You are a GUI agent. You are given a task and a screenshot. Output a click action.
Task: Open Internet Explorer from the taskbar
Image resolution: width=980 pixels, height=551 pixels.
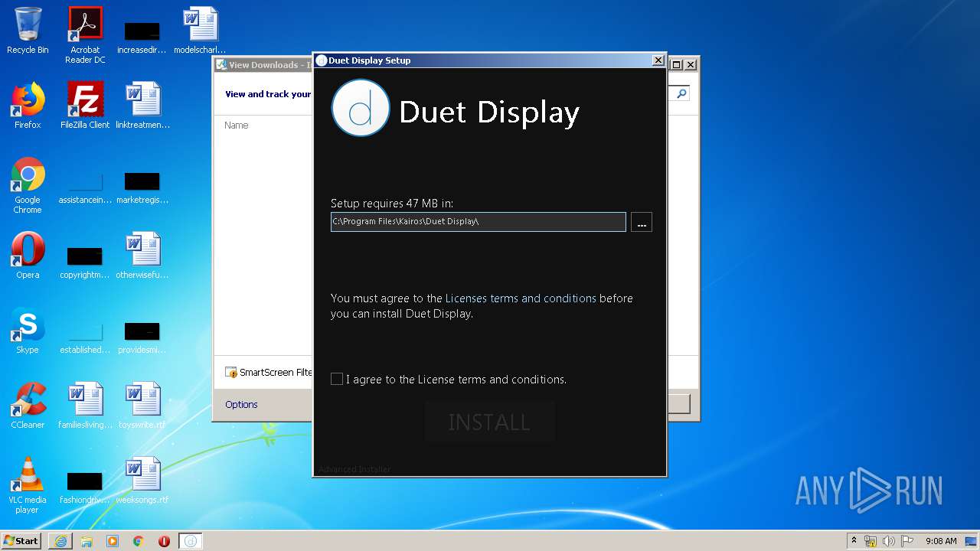(x=60, y=541)
